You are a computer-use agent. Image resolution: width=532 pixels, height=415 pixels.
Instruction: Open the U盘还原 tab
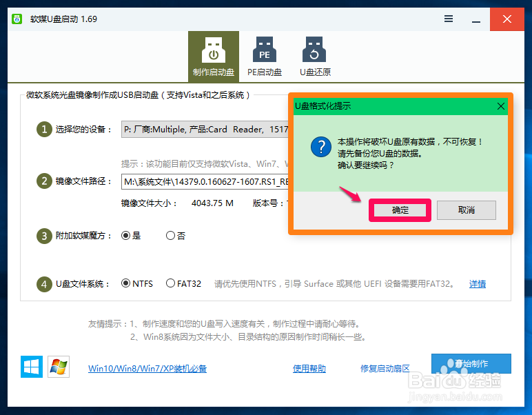click(x=315, y=57)
